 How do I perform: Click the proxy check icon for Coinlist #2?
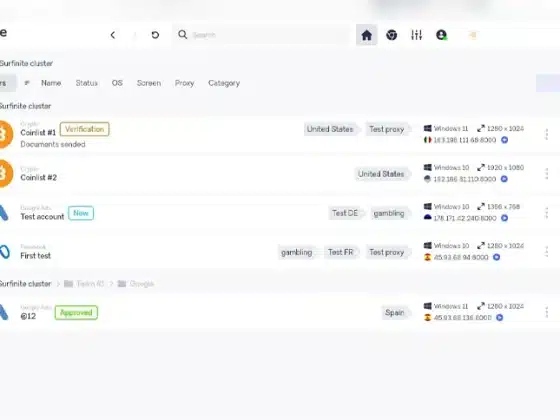coord(504,179)
